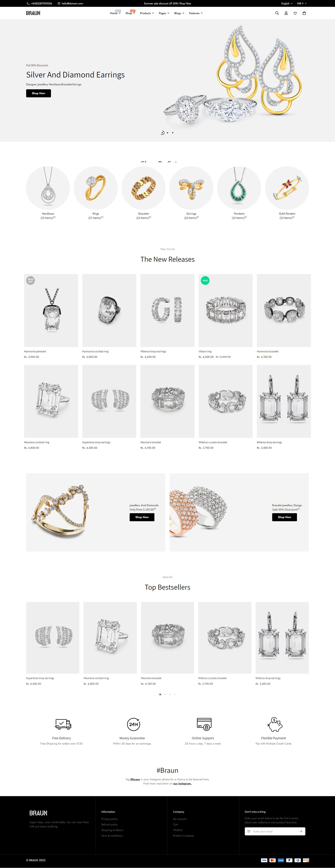Screen dimensions: 335x868
Task: Expand the English language dropdown
Action: point(287,3)
